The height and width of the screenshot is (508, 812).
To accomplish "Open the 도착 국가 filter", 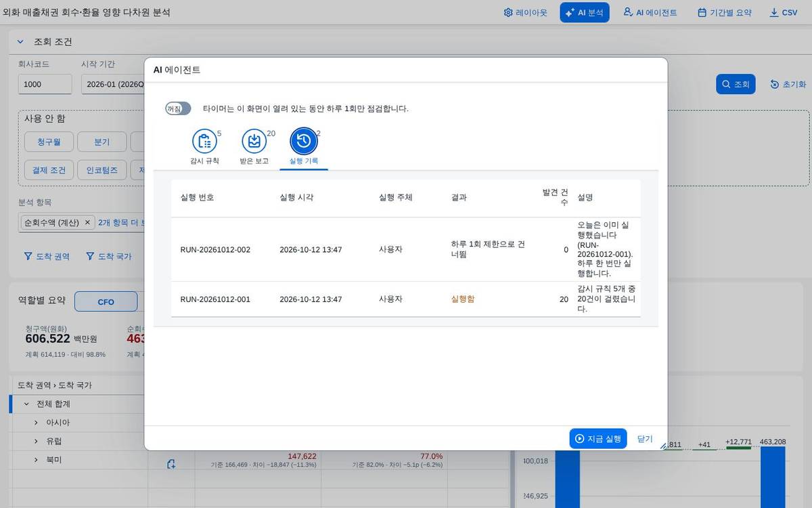I will click(109, 257).
